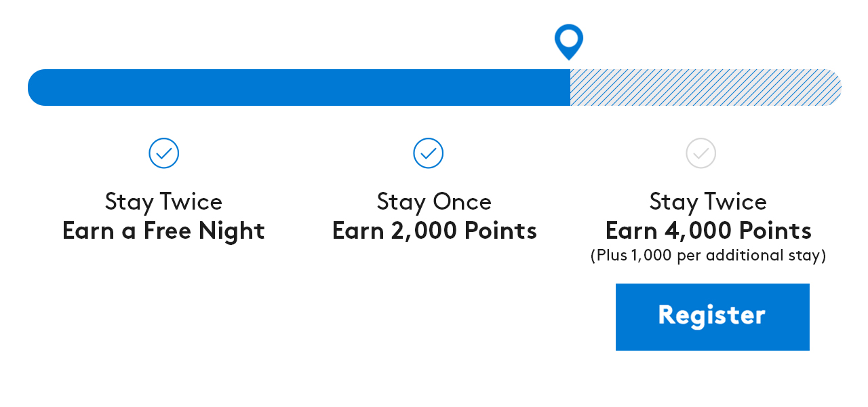Click the striped unfilled progress bar section

(x=705, y=88)
